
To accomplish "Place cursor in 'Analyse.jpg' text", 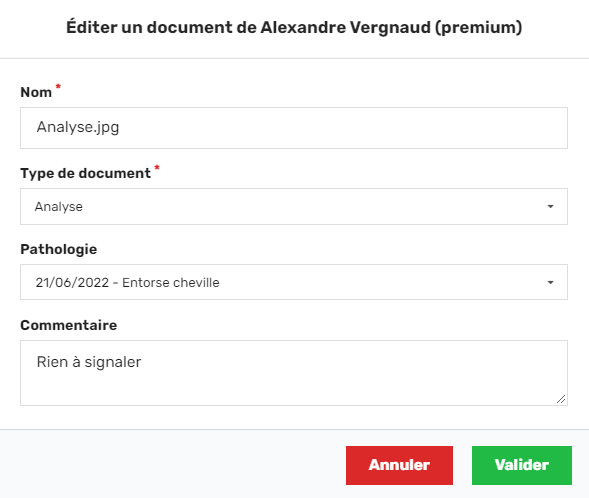I will pos(78,127).
